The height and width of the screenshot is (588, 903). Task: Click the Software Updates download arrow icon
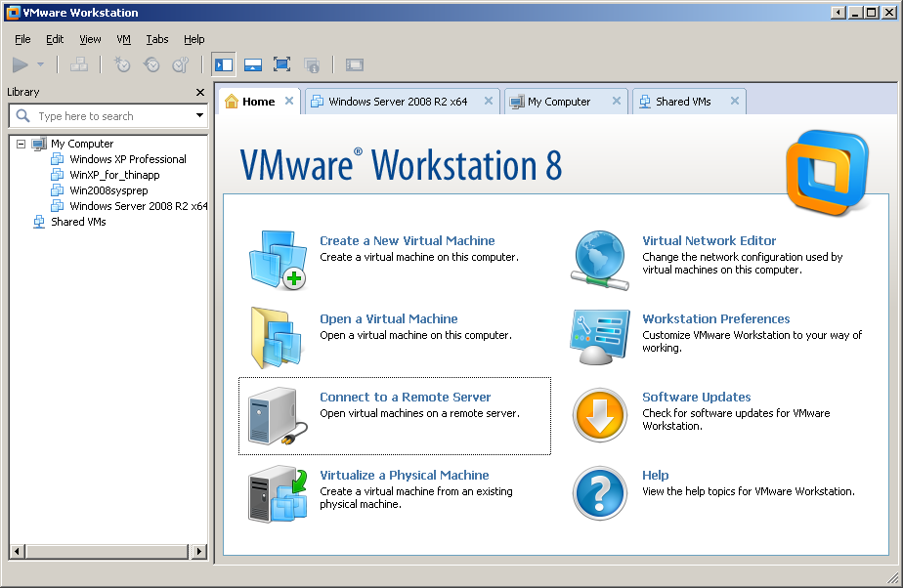coord(599,415)
